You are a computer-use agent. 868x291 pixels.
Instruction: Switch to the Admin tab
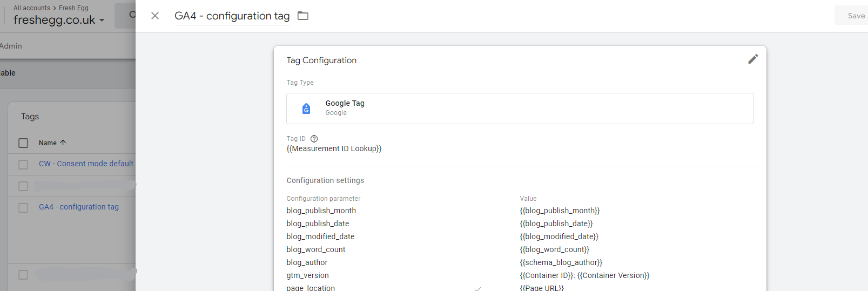coord(11,46)
